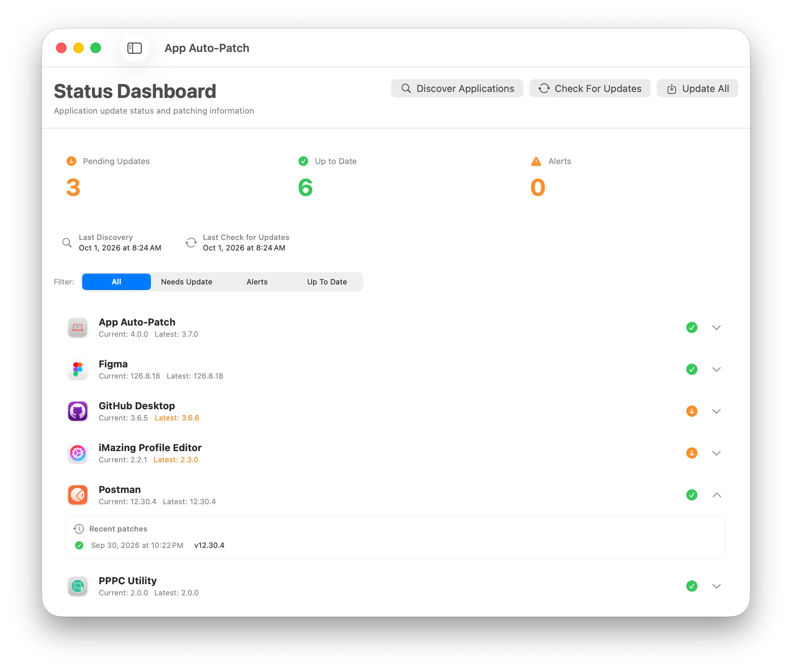Click PPPC Utility's green checkmark icon

692,586
